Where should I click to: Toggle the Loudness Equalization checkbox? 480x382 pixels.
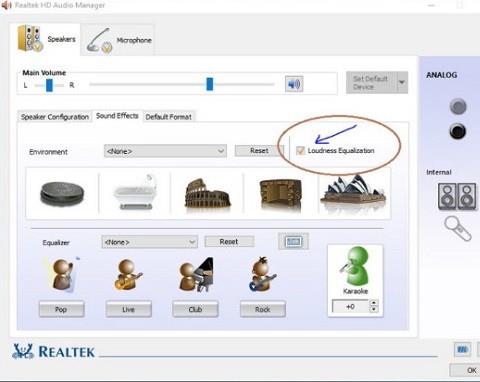pos(300,151)
